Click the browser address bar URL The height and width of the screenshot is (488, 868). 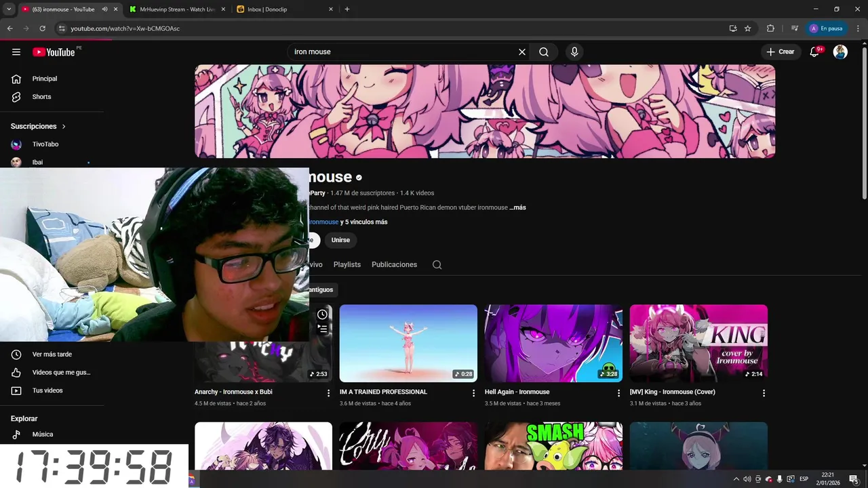(125, 28)
